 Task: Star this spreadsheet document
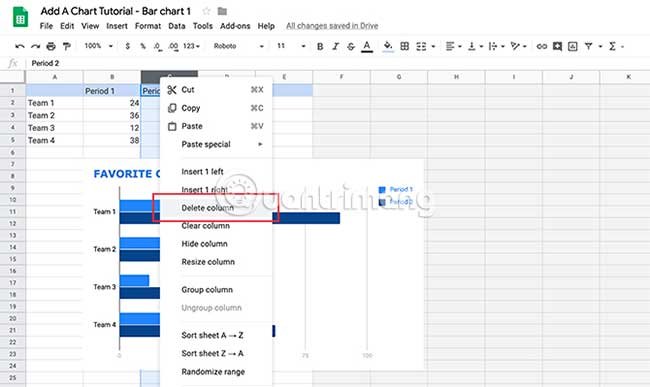click(x=206, y=11)
